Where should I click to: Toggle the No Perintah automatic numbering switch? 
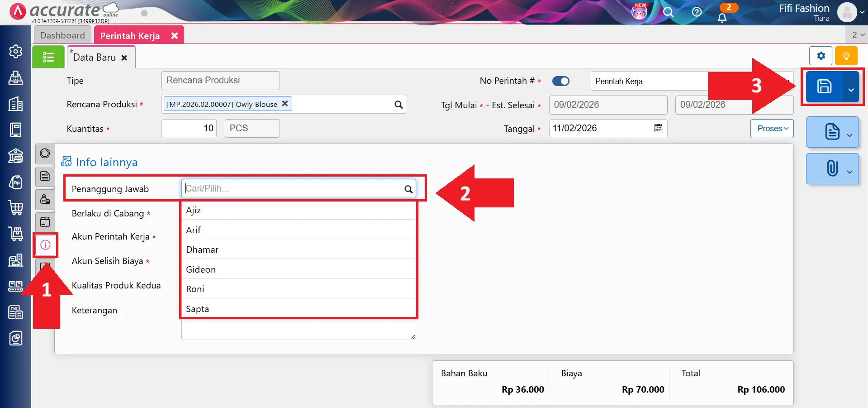561,81
